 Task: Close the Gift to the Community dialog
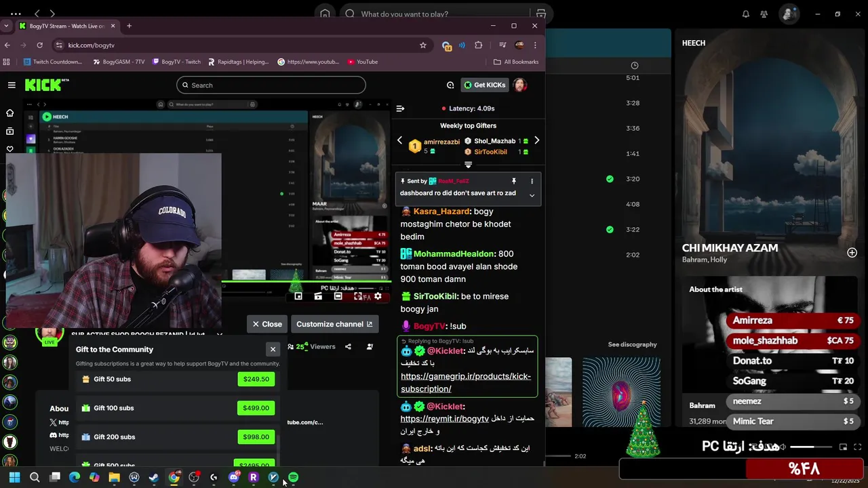point(273,349)
